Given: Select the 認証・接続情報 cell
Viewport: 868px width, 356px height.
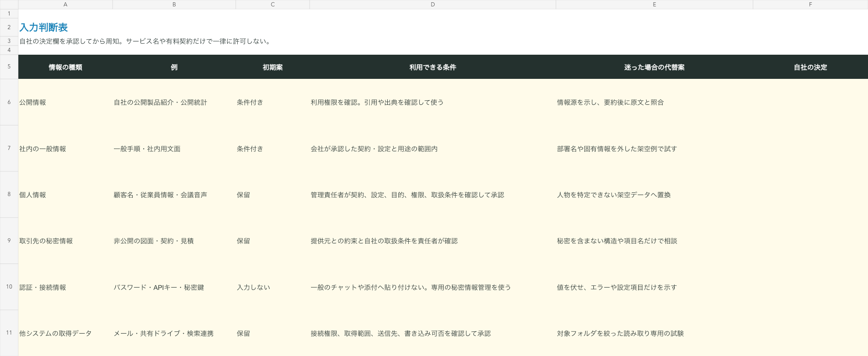Looking at the screenshot, I should pyautogui.click(x=65, y=287).
